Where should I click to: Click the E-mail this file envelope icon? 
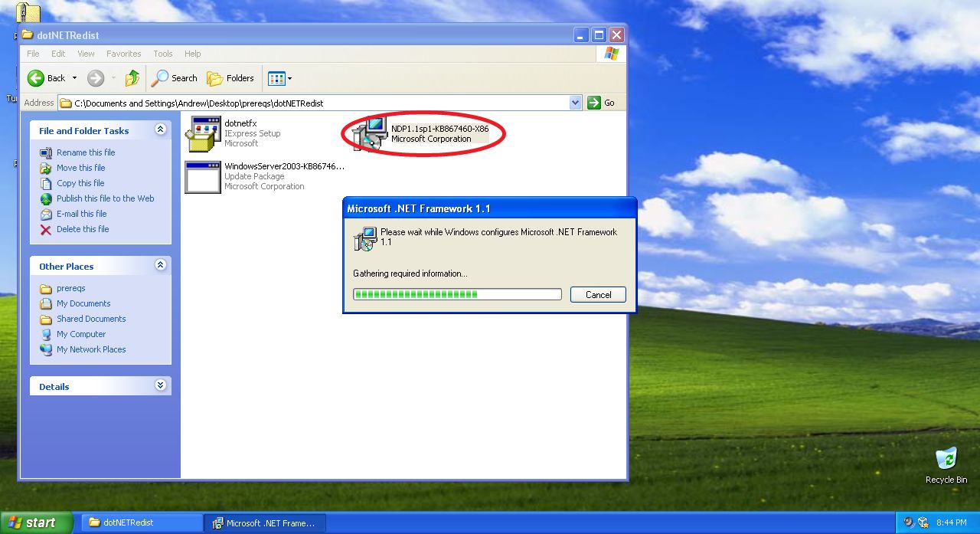pyautogui.click(x=46, y=214)
